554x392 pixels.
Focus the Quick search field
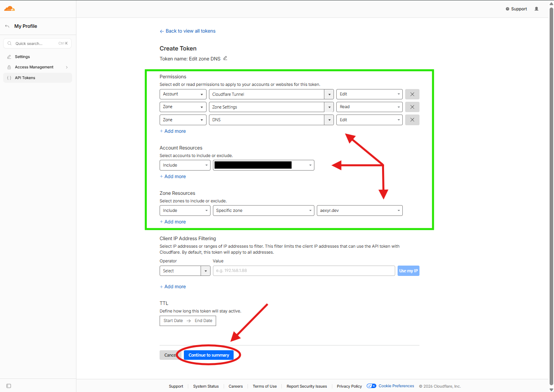(x=37, y=43)
